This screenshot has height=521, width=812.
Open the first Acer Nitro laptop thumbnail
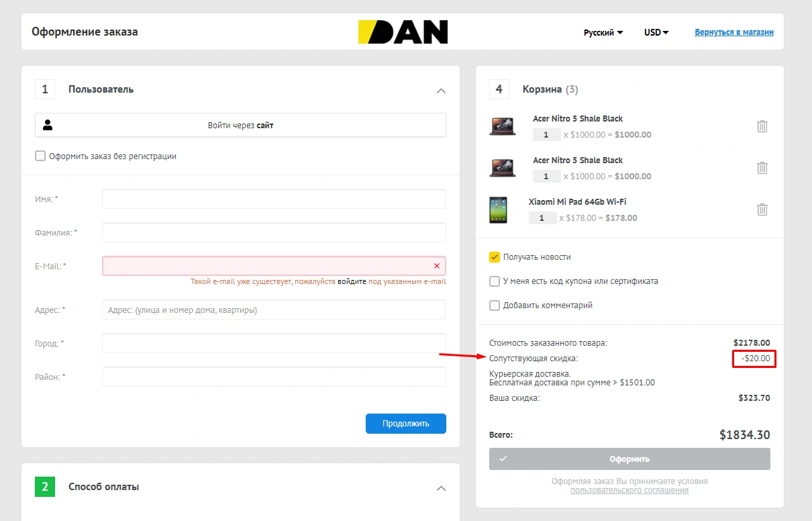(502, 127)
